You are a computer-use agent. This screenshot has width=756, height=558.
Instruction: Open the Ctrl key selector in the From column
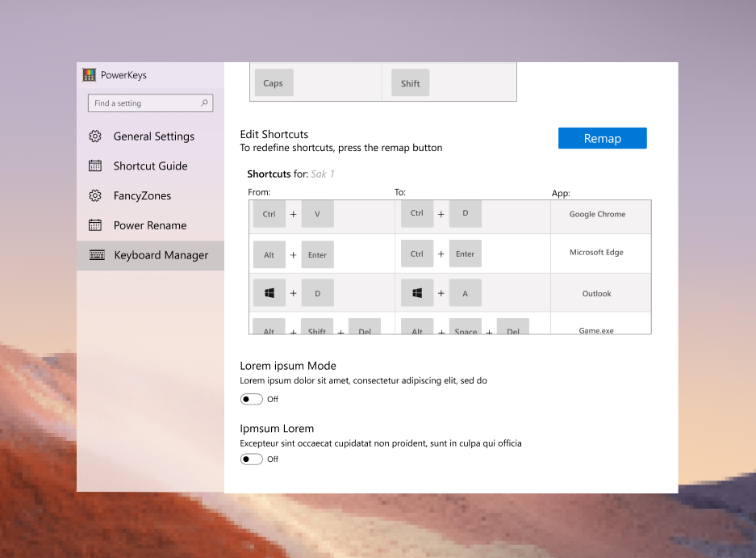269,213
